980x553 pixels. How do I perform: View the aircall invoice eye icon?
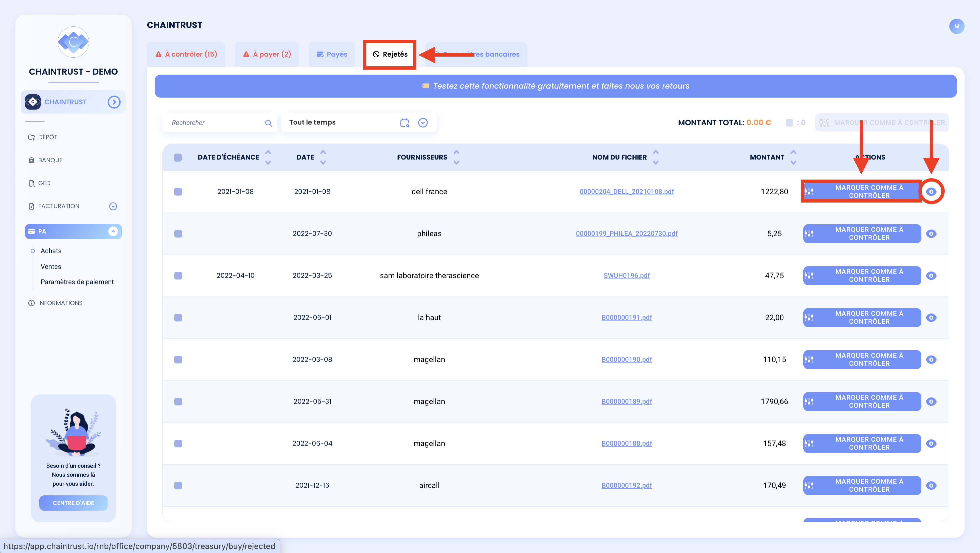click(931, 485)
